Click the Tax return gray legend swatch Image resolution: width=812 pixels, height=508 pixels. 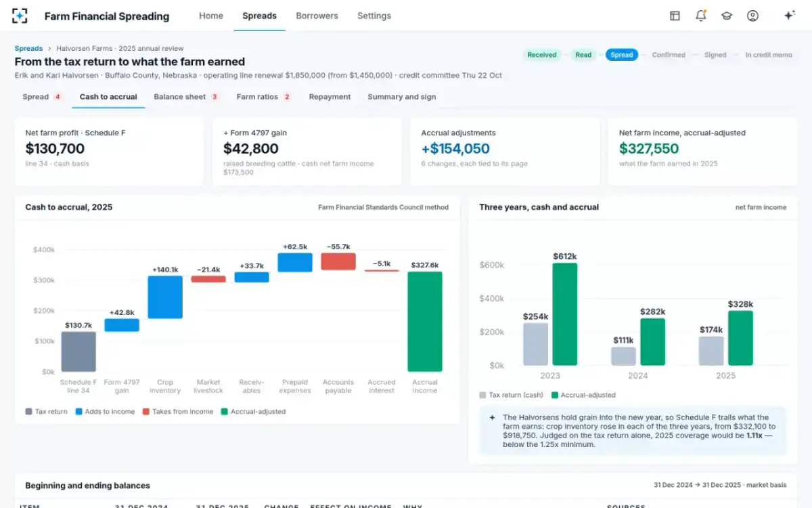tap(28, 411)
